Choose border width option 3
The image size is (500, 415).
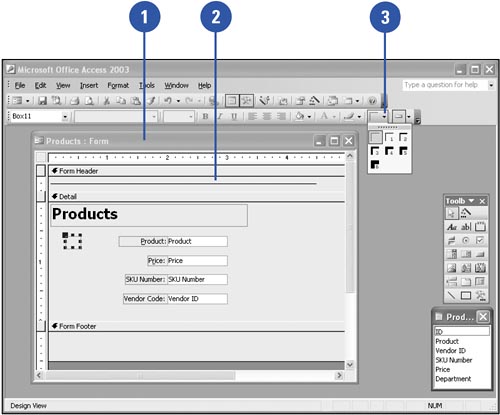click(375, 151)
